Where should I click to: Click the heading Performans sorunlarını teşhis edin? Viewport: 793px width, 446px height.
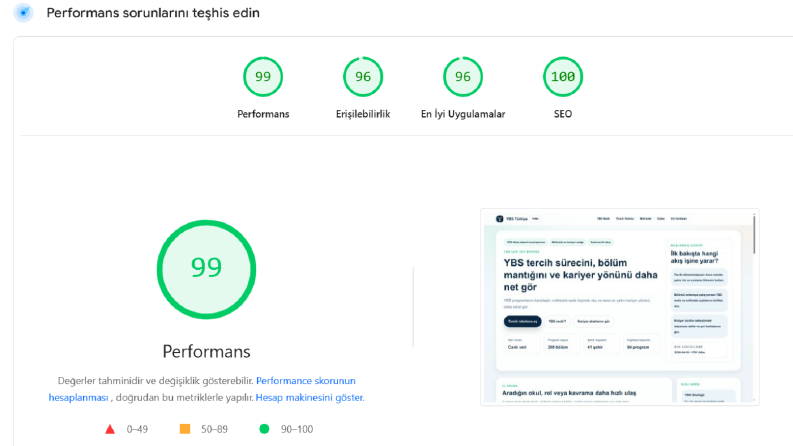153,13
